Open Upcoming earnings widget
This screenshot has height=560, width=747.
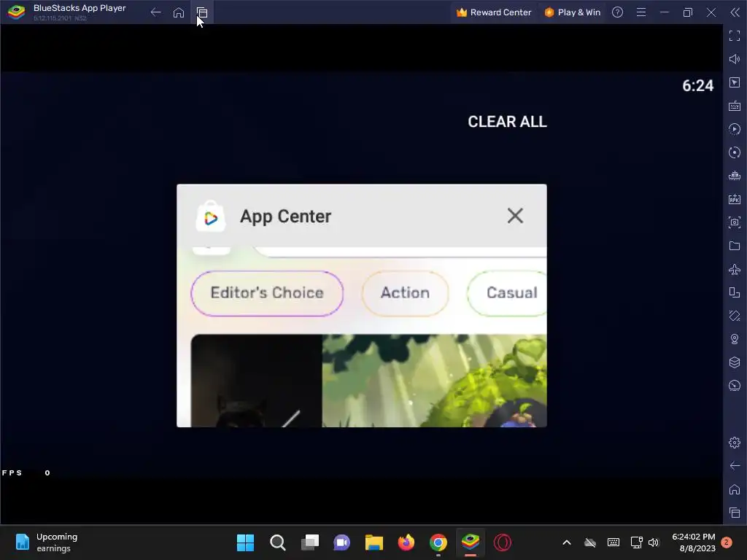(x=46, y=542)
